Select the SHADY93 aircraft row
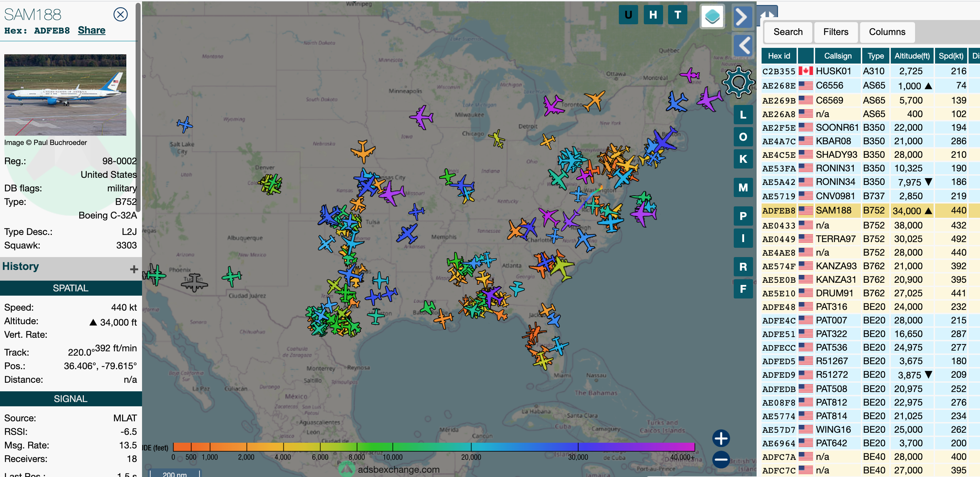 [870, 155]
